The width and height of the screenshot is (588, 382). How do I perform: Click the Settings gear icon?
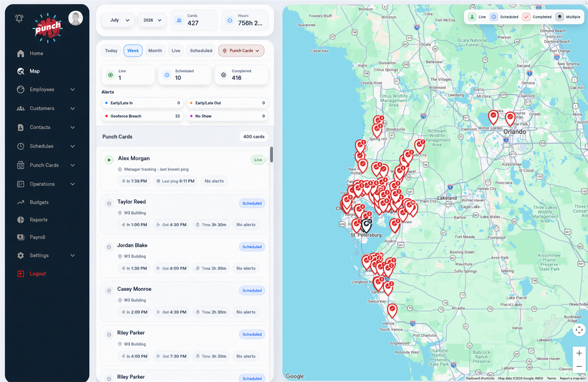(21, 255)
